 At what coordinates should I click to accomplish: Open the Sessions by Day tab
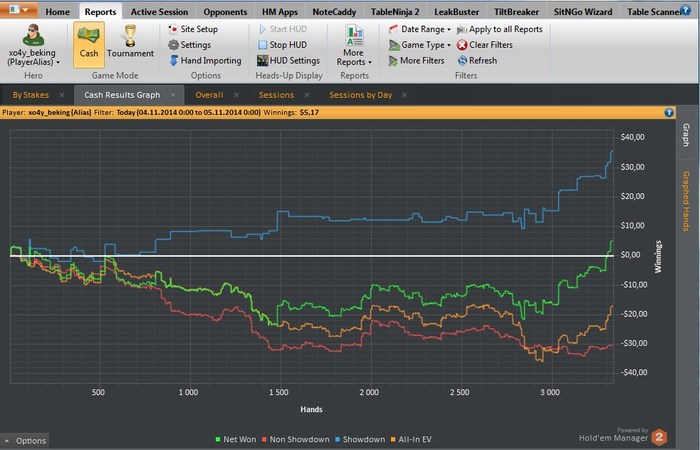[x=360, y=95]
